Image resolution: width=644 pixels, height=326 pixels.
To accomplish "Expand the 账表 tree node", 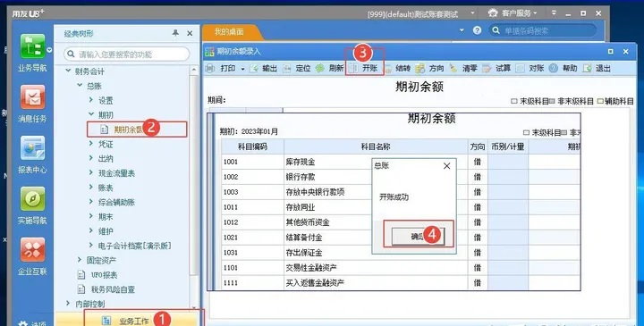I will tap(91, 188).
